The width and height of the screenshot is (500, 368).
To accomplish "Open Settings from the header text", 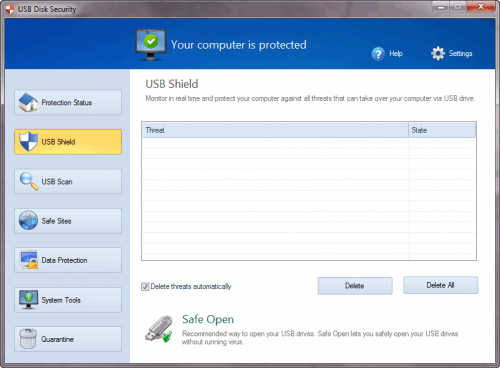I will (460, 53).
